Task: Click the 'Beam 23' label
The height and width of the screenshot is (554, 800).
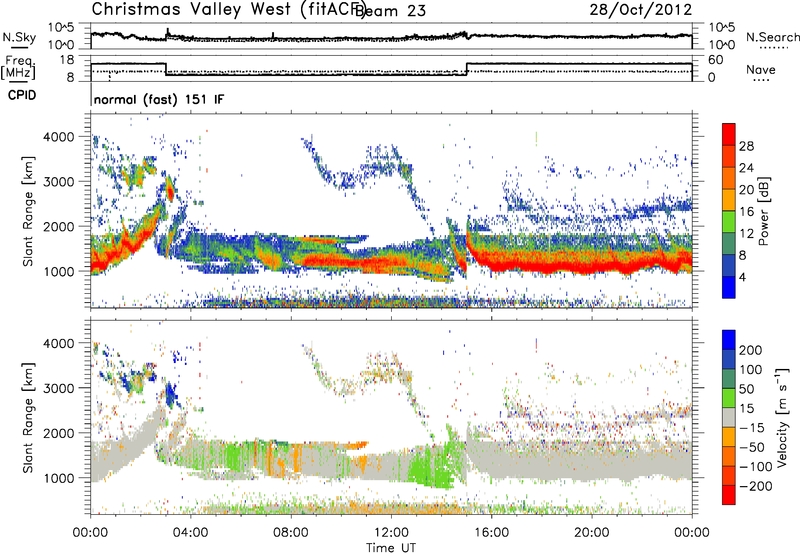Action: coord(390,10)
